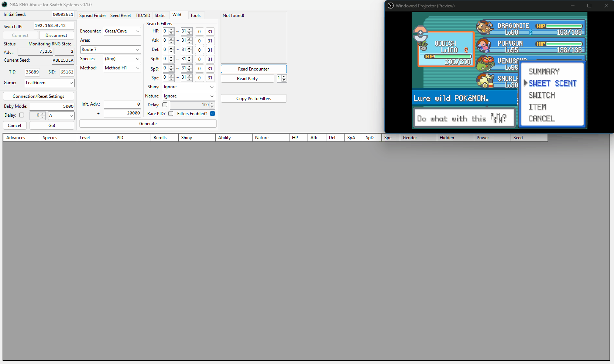
Task: Open the Encounter type dropdown
Action: point(122,31)
